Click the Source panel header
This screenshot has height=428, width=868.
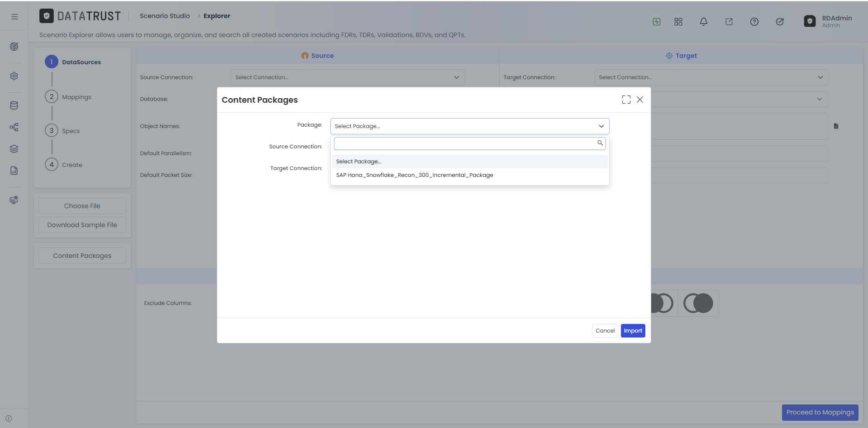tap(318, 56)
